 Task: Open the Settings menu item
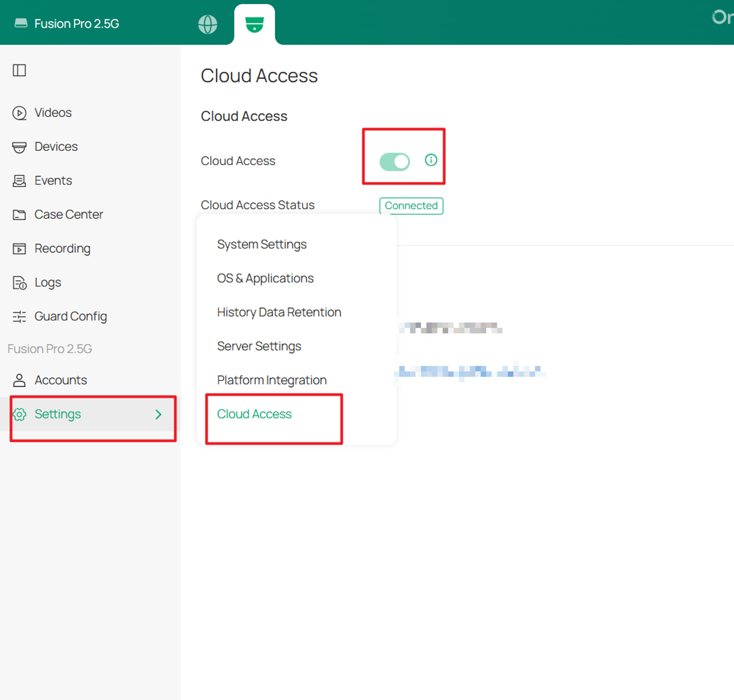coord(90,414)
